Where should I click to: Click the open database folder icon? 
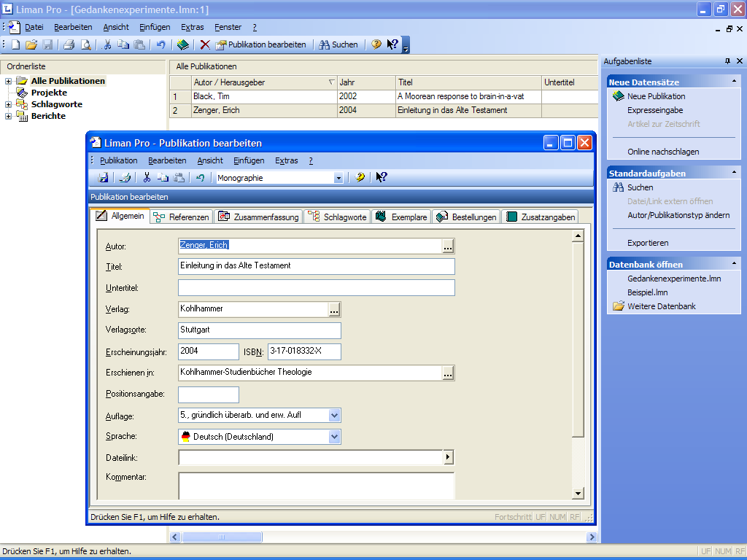pos(31,44)
